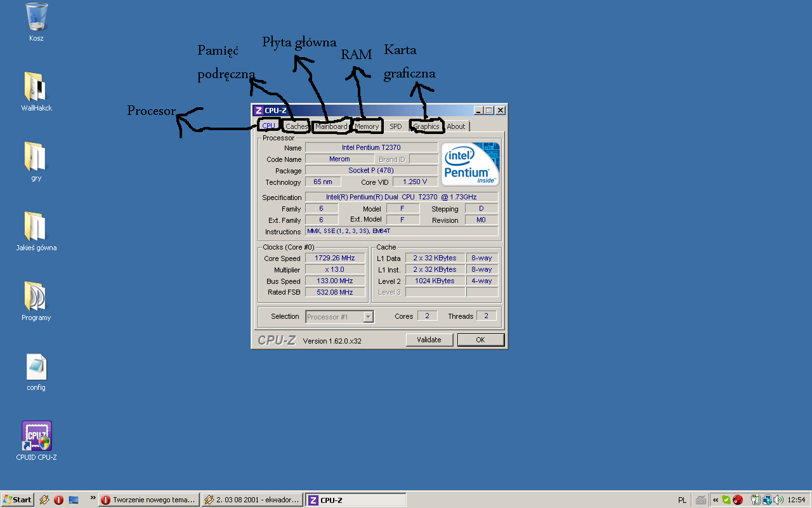The image size is (812, 508).
Task: Switch to the Memory tab
Action: click(x=367, y=126)
